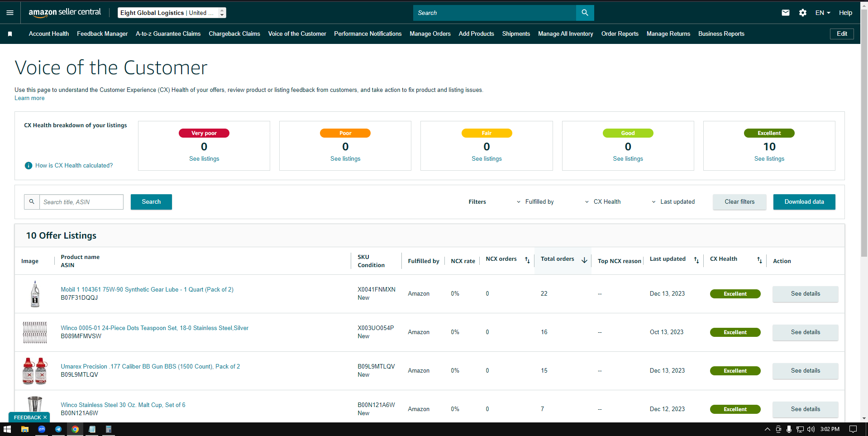Open the settings gear icon
Viewport: 868px width, 436px height.
coord(803,13)
